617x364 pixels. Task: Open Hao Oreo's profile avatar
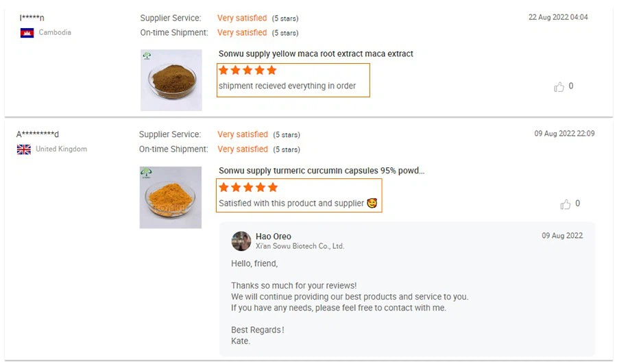pos(241,241)
